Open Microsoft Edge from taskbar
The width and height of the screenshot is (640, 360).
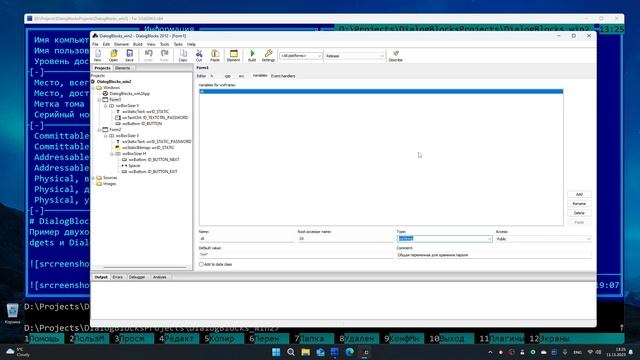(349, 352)
